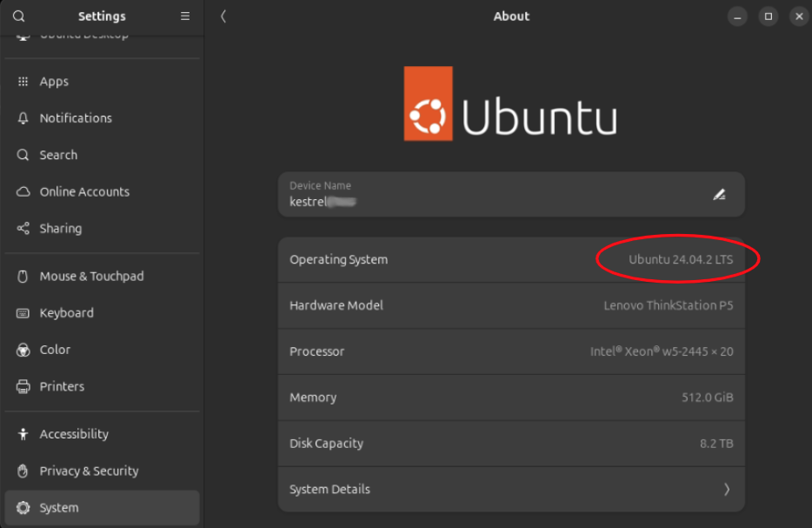Click the Printers icon
Image resolution: width=812 pixels, height=528 pixels.
[x=23, y=386]
